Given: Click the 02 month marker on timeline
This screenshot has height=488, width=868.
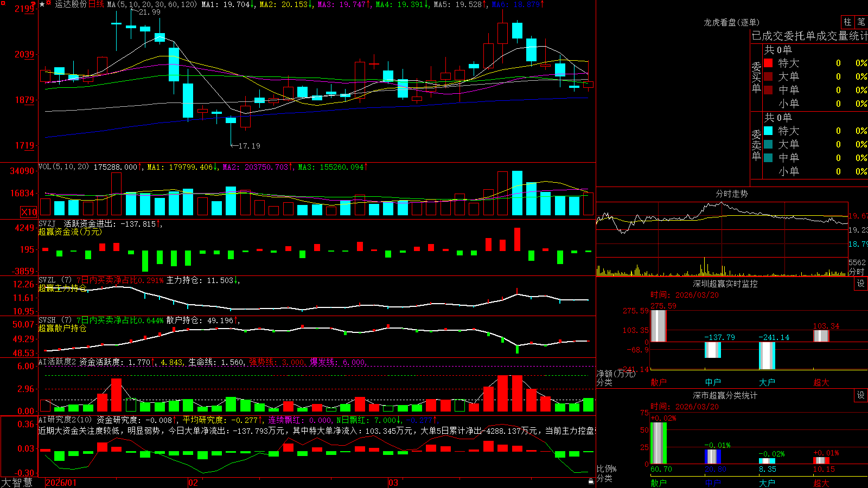Looking at the screenshot, I should (193, 483).
